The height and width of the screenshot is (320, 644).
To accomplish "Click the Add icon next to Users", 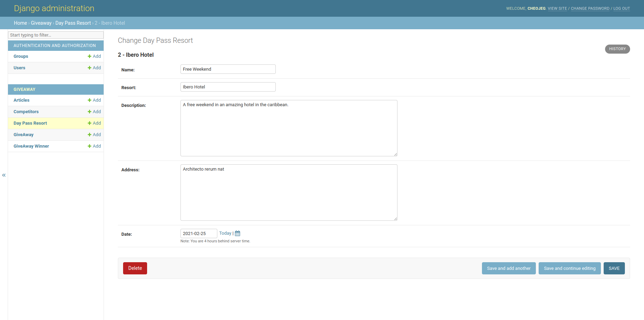I will (94, 68).
